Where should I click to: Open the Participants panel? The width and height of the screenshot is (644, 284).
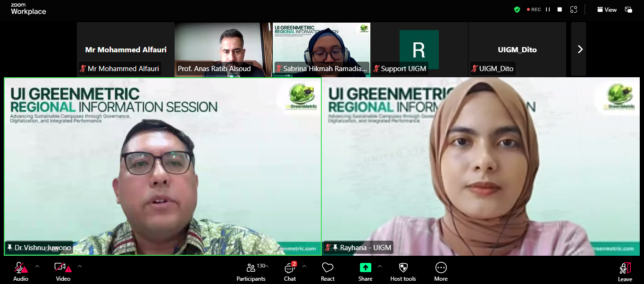click(x=251, y=272)
